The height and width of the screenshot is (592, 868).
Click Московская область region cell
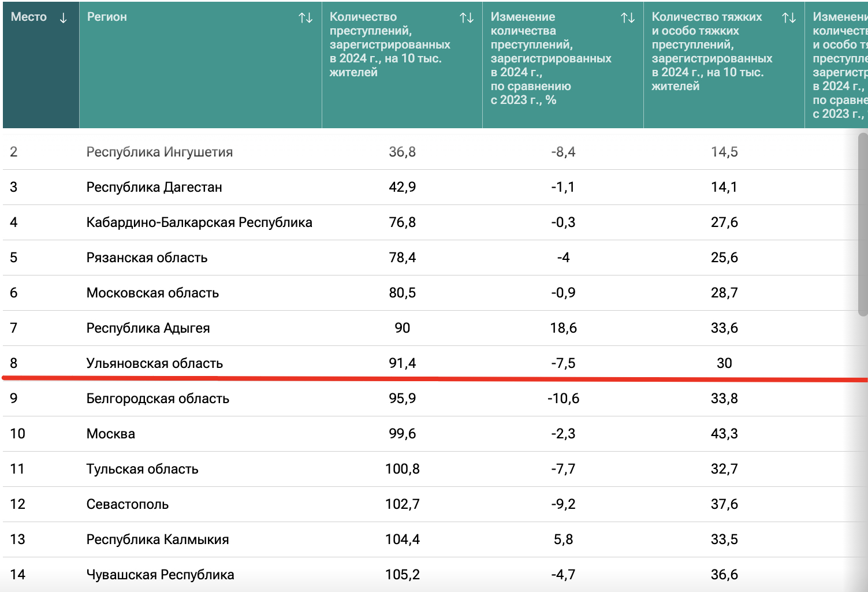pos(152,293)
